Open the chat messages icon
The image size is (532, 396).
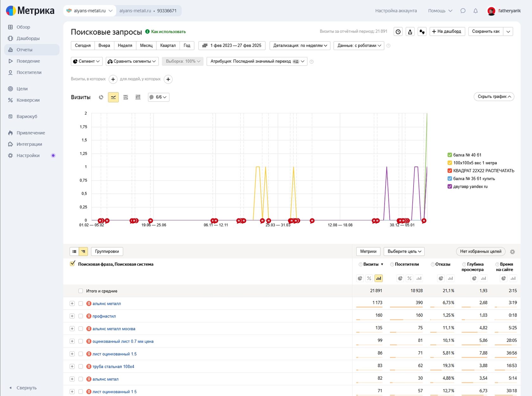click(463, 11)
